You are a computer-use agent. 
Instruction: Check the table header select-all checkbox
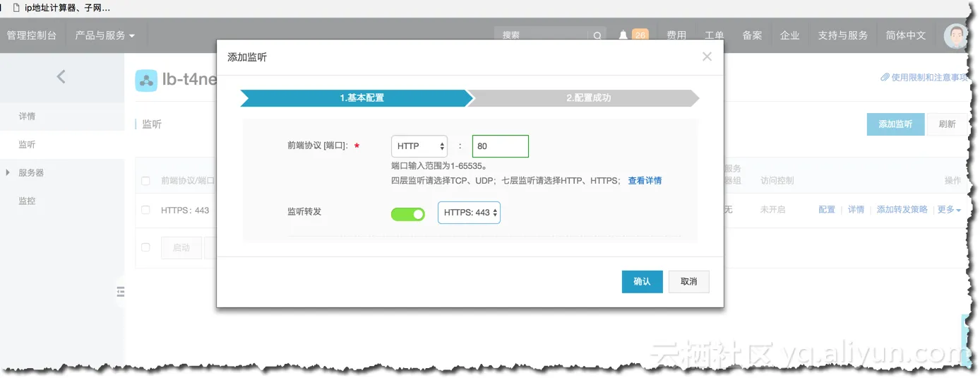coord(145,181)
